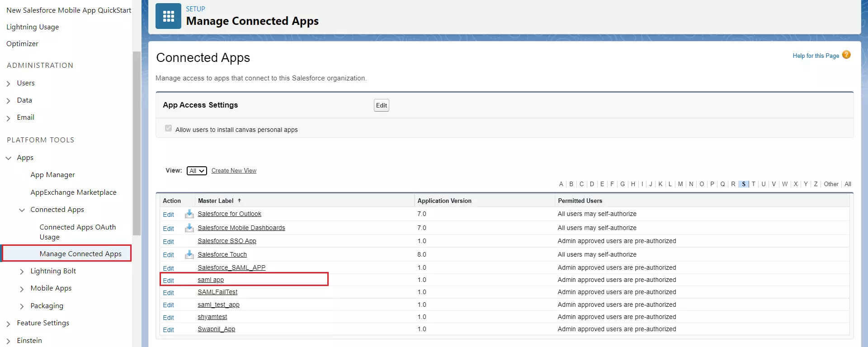Image resolution: width=868 pixels, height=347 pixels.
Task: Collapse the Apps tree node
Action: click(x=9, y=158)
